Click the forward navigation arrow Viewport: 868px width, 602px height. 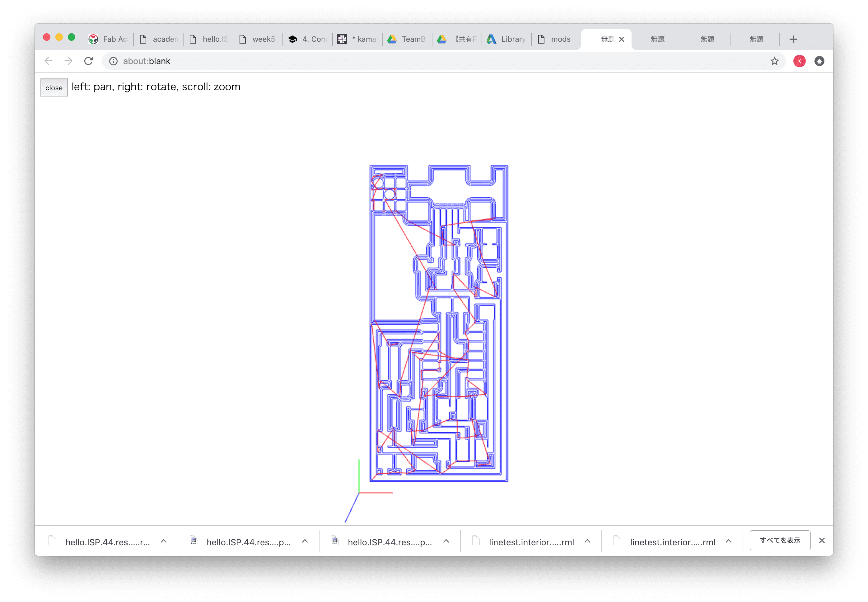click(68, 61)
